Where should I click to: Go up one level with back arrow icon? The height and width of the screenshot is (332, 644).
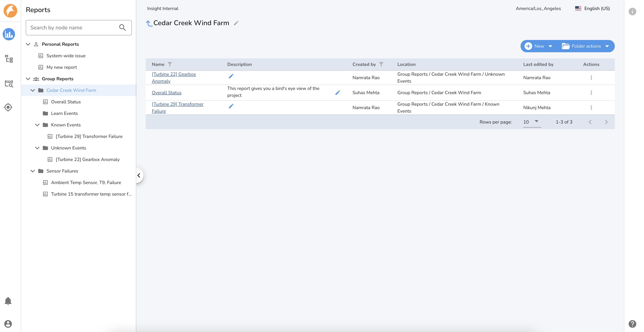(149, 23)
